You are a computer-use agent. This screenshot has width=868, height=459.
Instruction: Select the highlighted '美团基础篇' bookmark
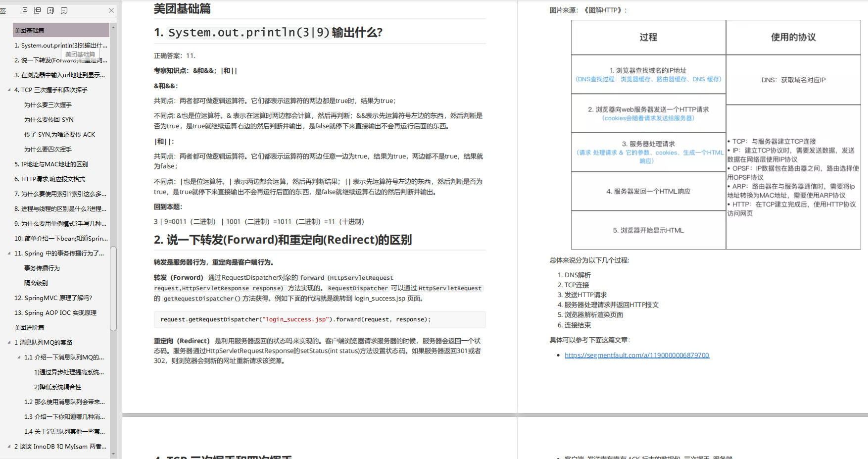pos(61,30)
